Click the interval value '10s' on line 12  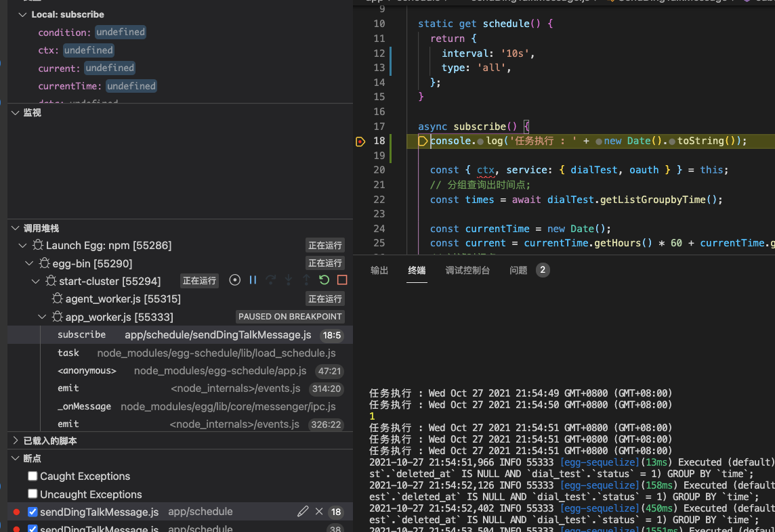515,53
